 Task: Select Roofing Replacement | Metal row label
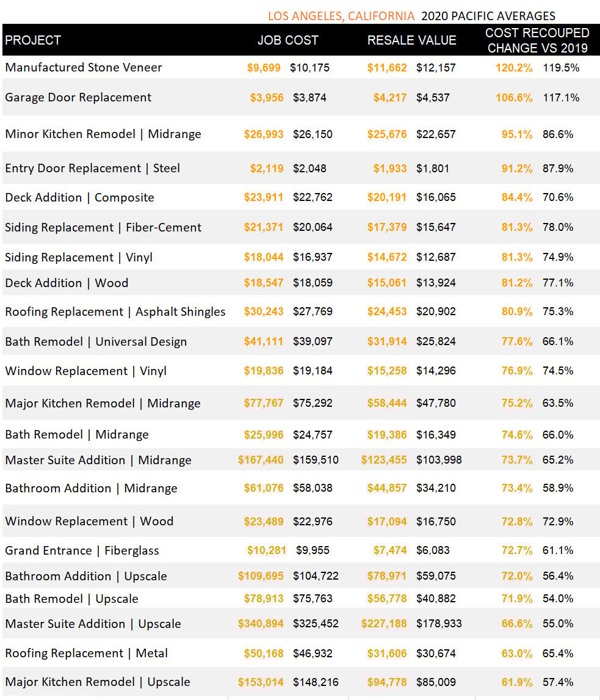(86, 653)
